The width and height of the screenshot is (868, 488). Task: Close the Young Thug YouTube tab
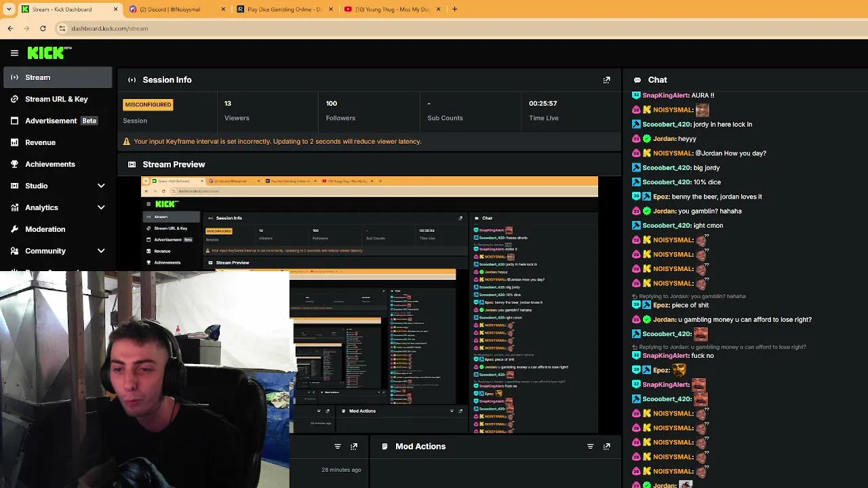[x=438, y=9]
